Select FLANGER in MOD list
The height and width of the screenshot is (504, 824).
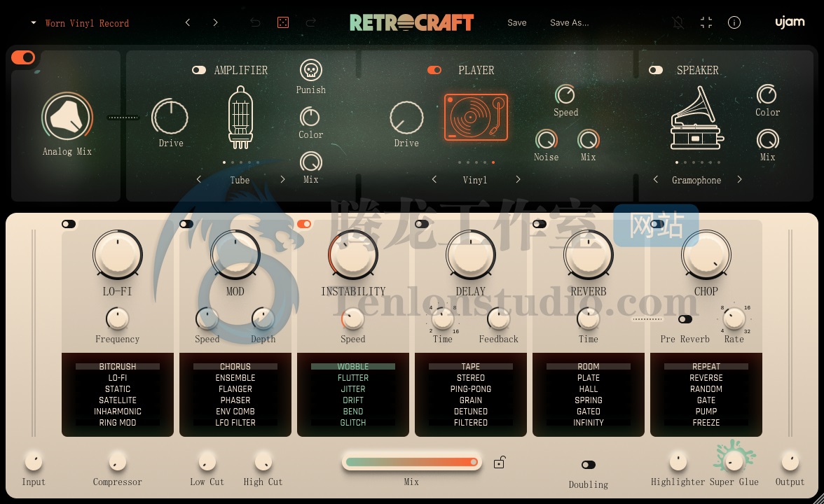coord(235,389)
